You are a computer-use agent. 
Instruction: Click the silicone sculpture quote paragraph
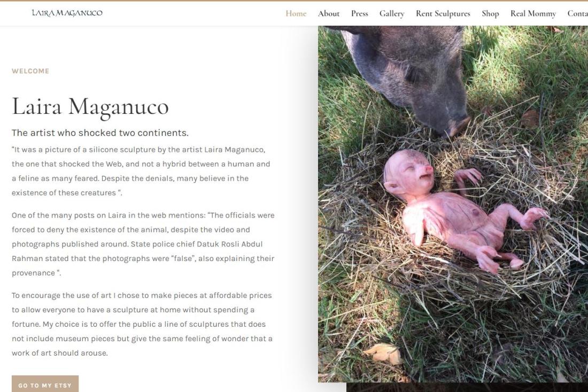click(141, 171)
